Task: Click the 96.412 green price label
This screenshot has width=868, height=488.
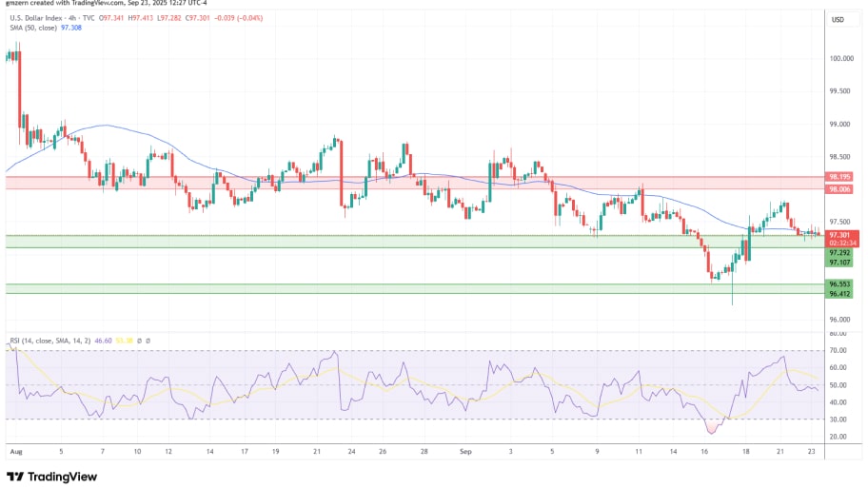Action: coord(839,294)
